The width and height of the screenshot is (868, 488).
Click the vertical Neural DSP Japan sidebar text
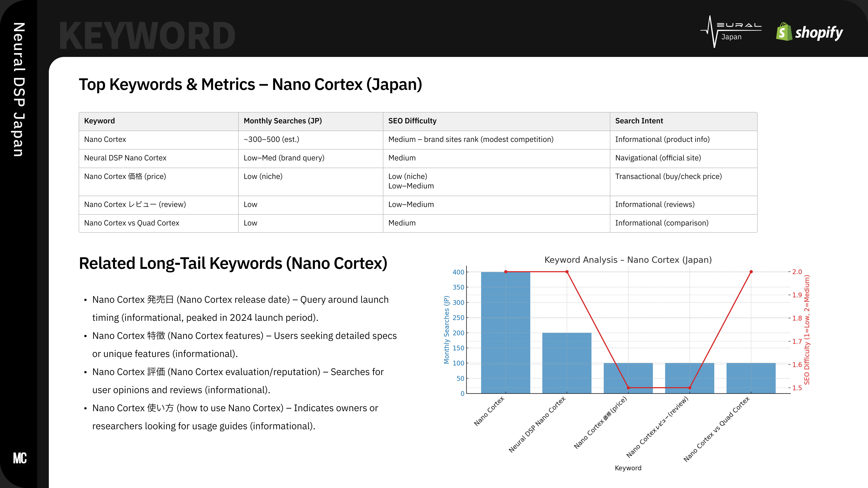(x=19, y=89)
